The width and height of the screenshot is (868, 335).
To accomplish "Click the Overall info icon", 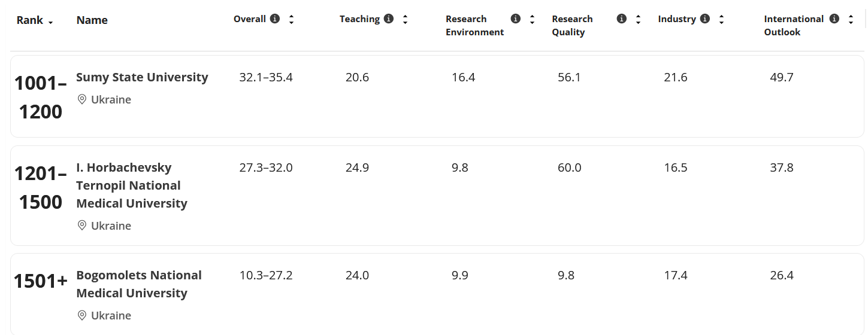I will pos(275,19).
